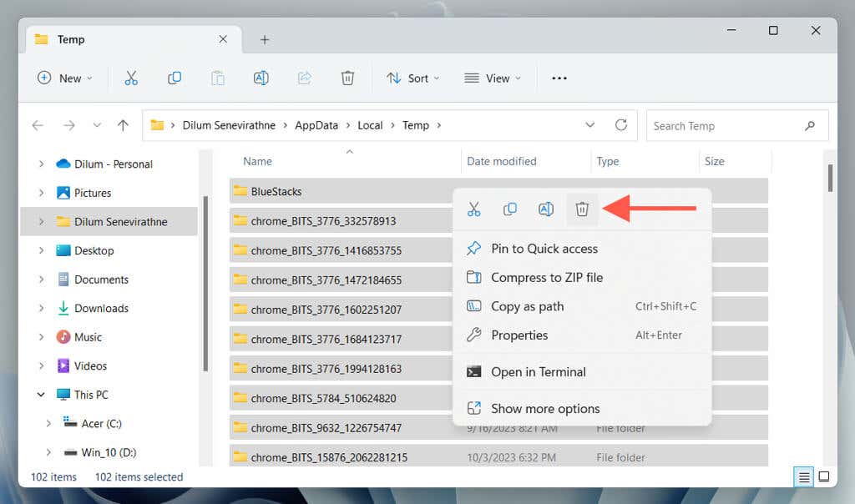Go back with the Back arrow
This screenshot has width=855, height=504.
coord(38,125)
